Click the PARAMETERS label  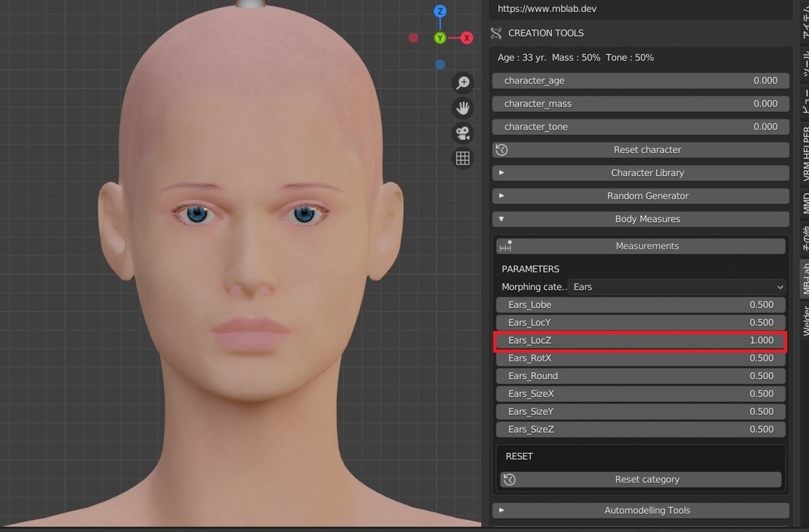coord(531,269)
